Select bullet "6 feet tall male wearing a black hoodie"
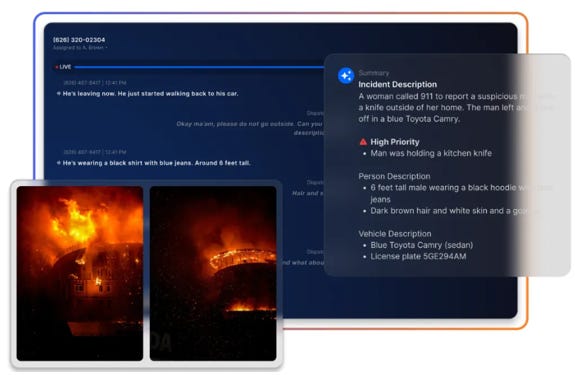 (x=461, y=193)
